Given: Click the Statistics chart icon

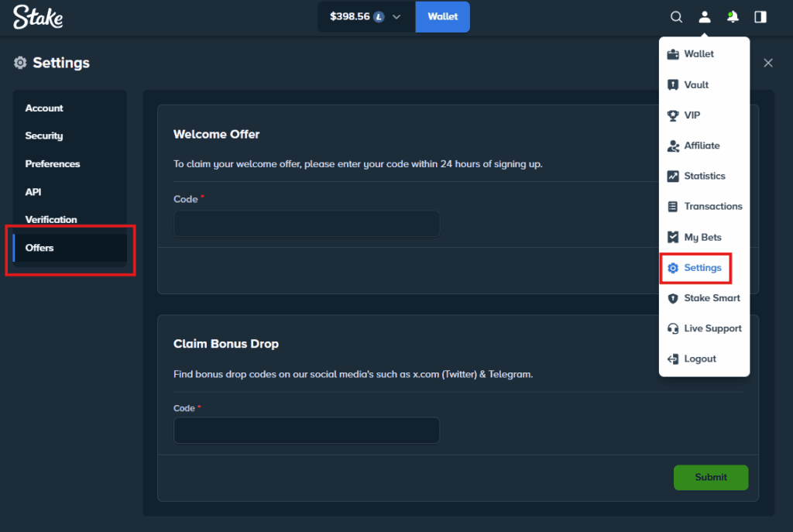Looking at the screenshot, I should click(x=672, y=176).
